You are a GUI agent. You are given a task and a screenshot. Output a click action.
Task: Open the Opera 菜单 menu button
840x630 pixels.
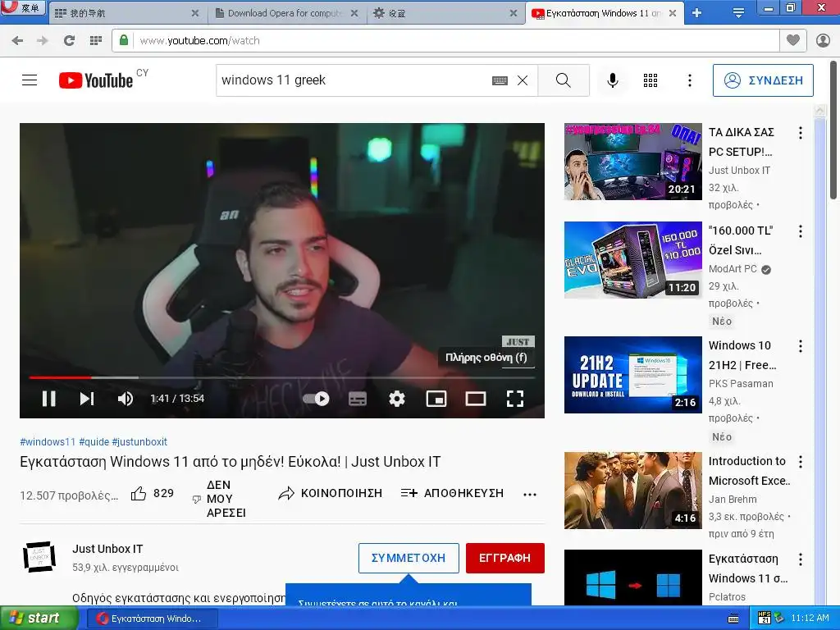tap(22, 8)
